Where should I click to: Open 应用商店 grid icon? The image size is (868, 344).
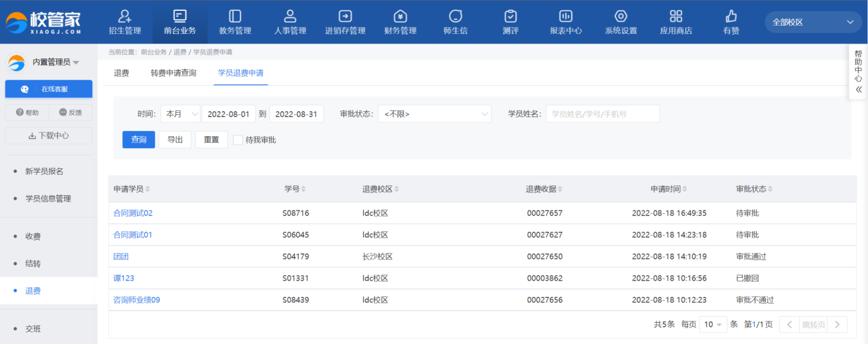676,16
